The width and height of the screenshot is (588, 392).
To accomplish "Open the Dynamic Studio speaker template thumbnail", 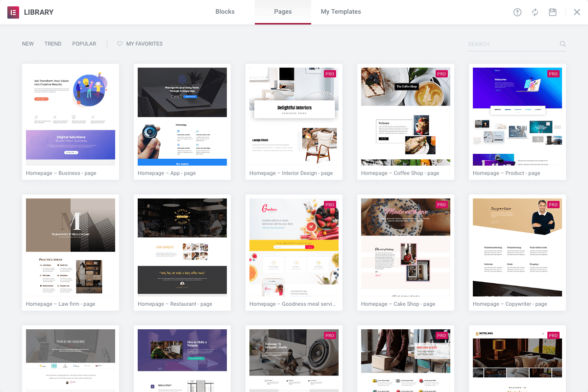I will (294, 361).
